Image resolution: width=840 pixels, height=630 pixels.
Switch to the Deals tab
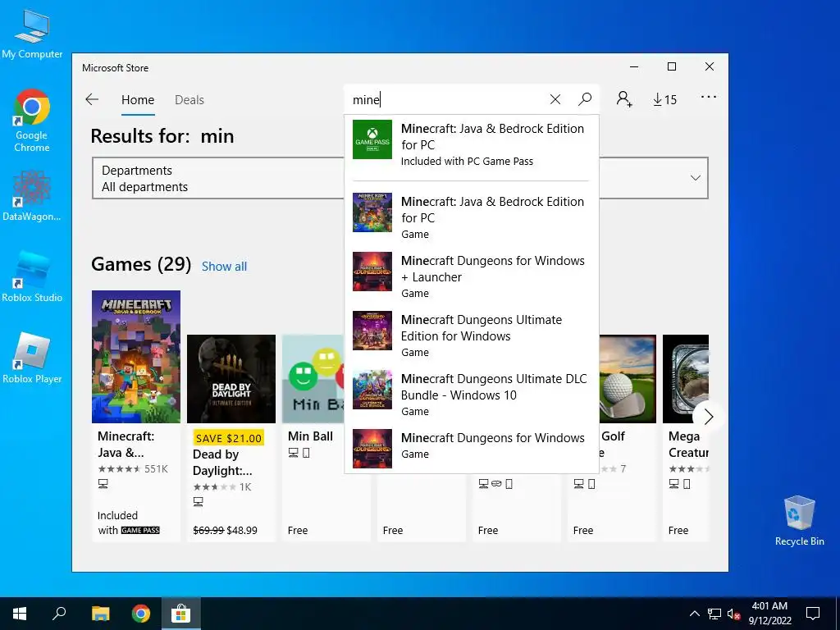(x=189, y=99)
